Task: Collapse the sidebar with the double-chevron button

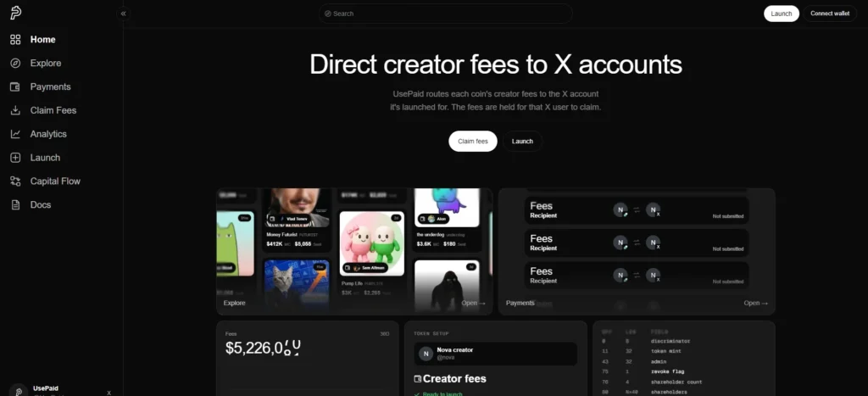Action: tap(124, 14)
